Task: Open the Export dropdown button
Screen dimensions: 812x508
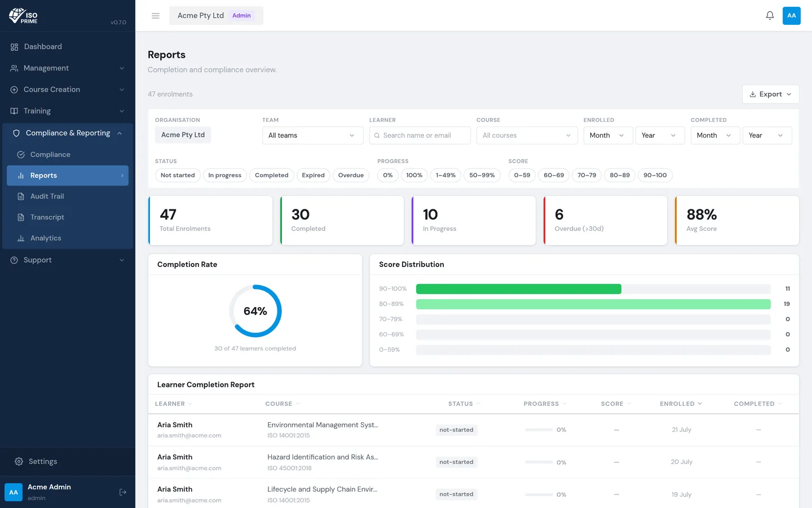Action: point(771,94)
